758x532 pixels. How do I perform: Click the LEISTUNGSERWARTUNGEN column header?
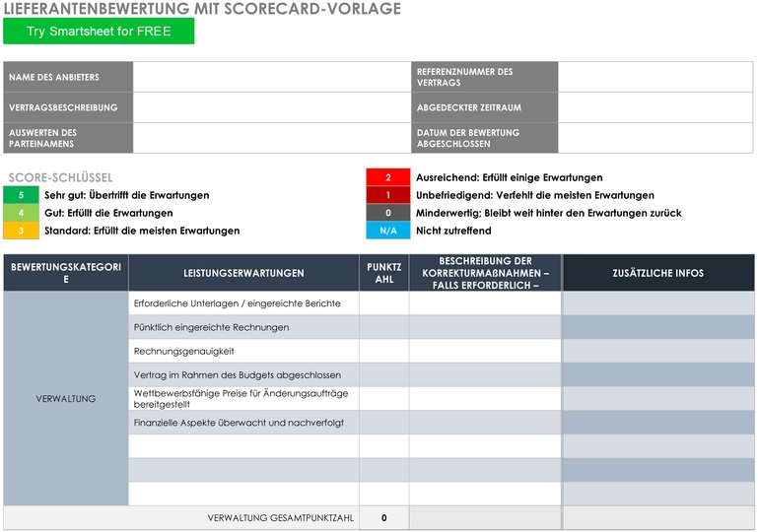[x=243, y=273]
